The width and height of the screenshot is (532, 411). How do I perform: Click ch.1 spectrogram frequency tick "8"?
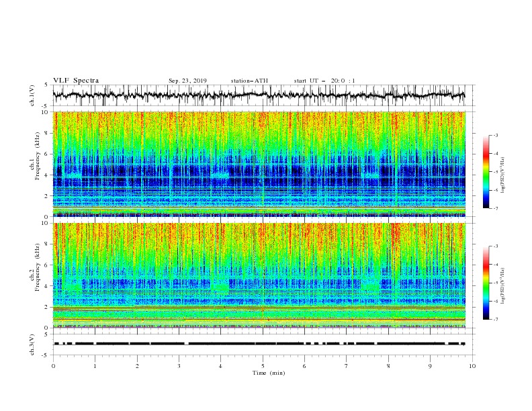click(x=46, y=133)
